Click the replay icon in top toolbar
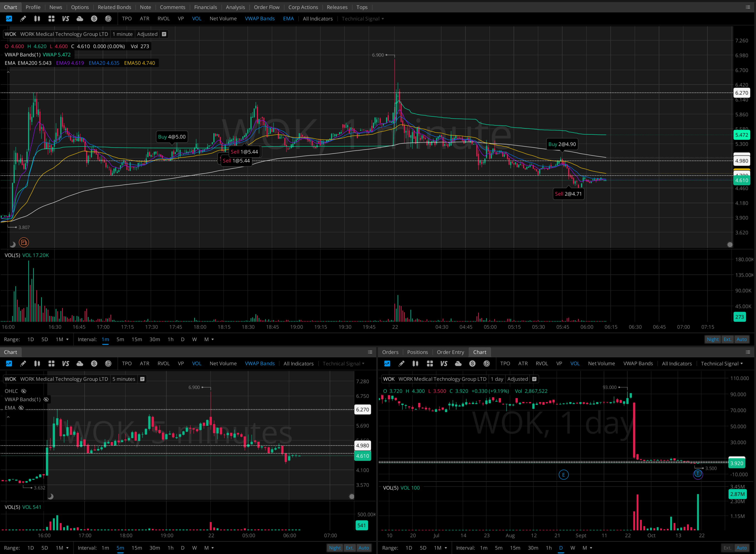This screenshot has height=554, width=756. [108, 19]
